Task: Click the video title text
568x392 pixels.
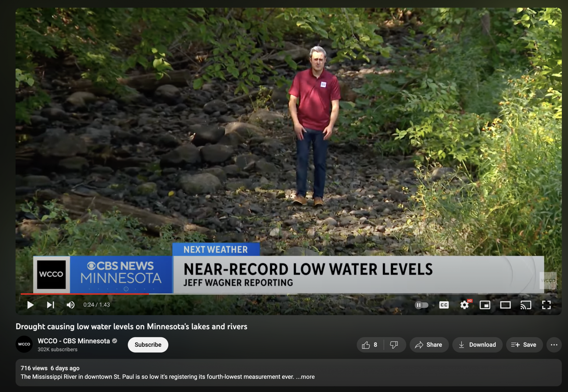Action: (131, 327)
